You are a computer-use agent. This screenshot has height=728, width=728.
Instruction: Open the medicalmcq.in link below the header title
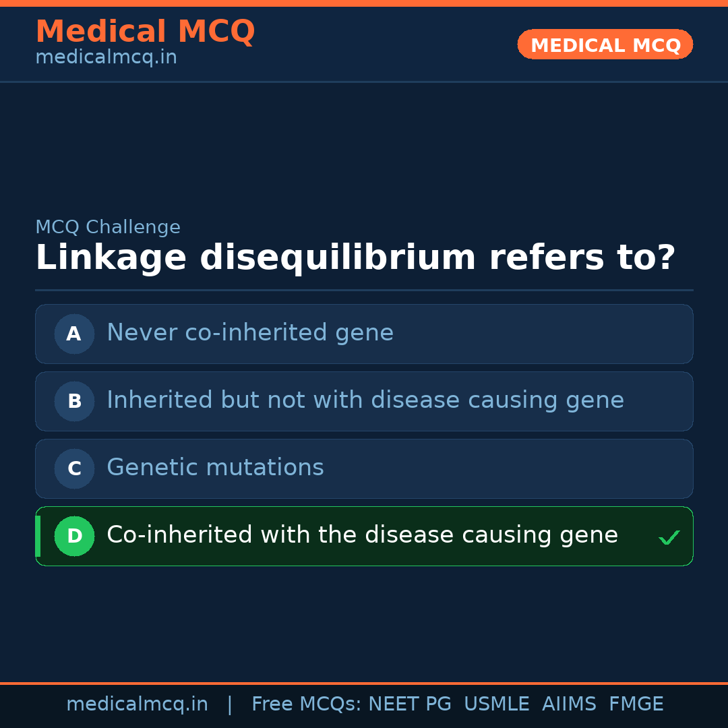pos(106,57)
